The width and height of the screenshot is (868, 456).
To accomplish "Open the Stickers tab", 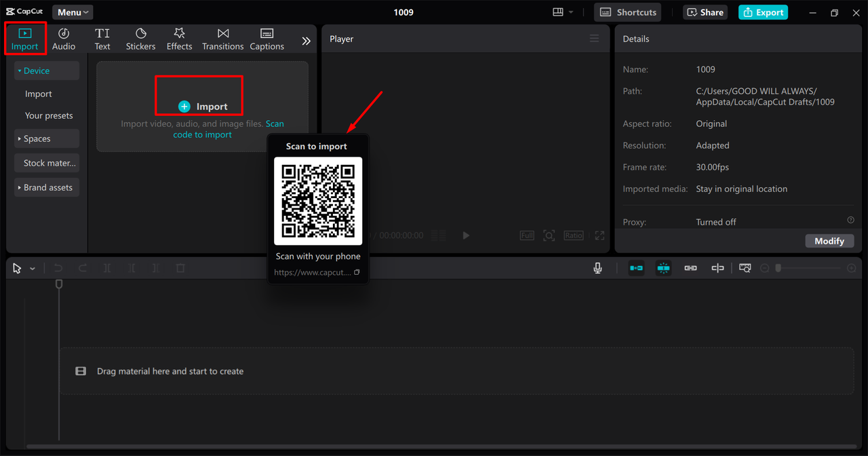I will pos(140,39).
